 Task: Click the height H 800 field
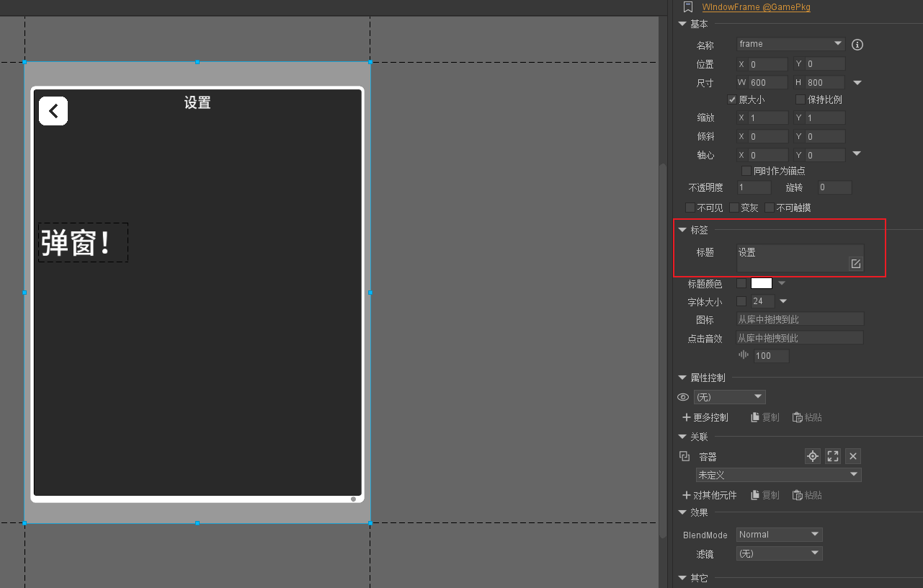[x=825, y=83]
